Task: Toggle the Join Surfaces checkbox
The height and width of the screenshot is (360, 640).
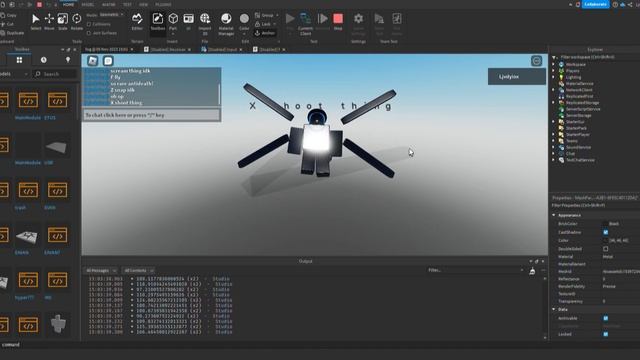Action: 89,33
